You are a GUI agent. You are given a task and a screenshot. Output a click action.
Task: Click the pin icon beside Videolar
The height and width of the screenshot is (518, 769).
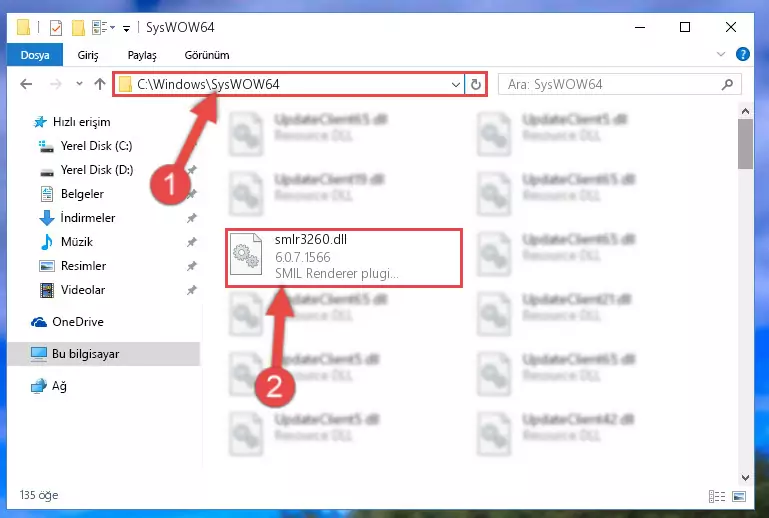[x=191, y=290]
